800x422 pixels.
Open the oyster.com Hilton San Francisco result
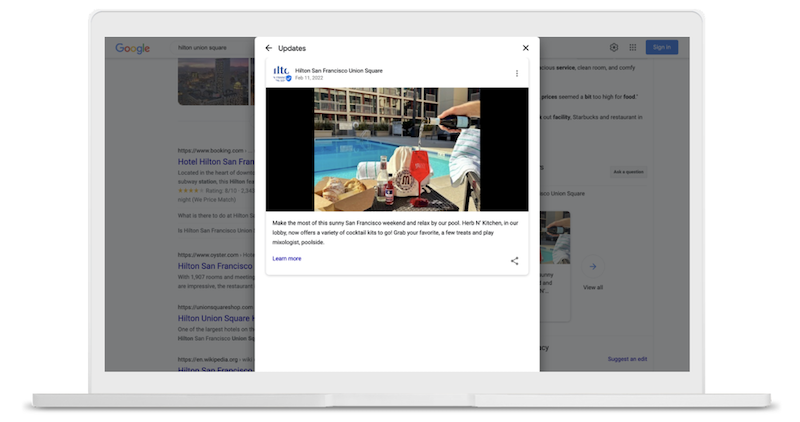215,266
